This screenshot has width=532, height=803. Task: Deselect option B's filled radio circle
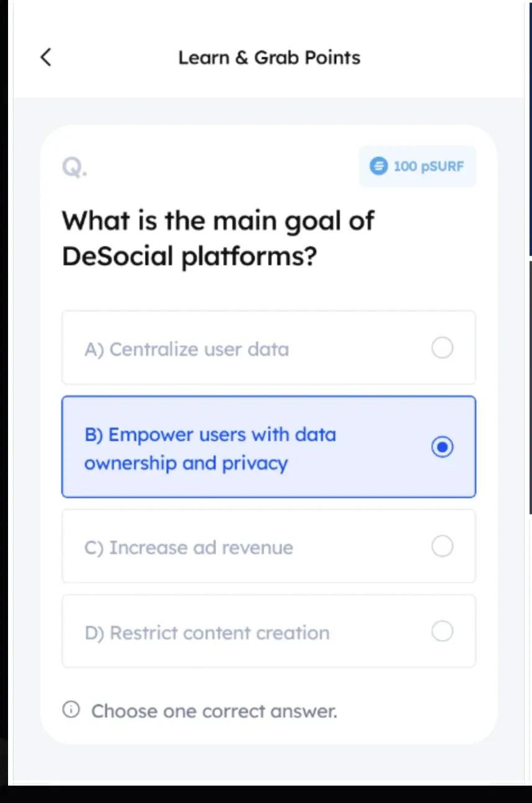click(442, 446)
